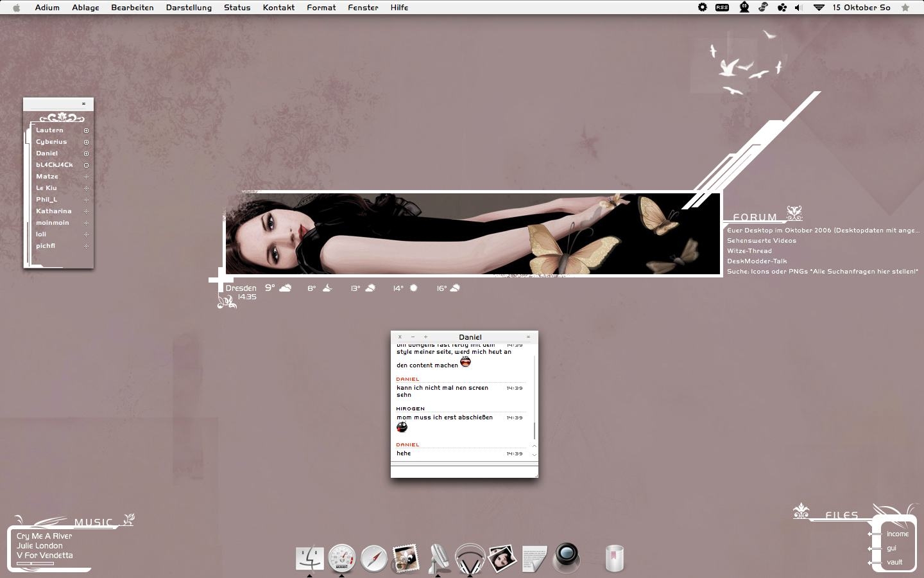Click the paw-print menu bar icon
Image resolution: width=924 pixels, height=578 pixels.
coord(782,8)
